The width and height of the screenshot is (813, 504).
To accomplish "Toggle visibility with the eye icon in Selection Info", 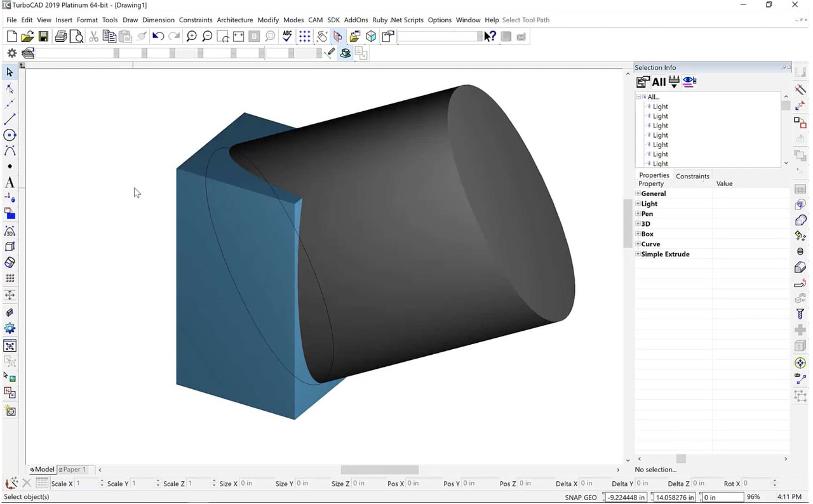I will click(x=689, y=81).
